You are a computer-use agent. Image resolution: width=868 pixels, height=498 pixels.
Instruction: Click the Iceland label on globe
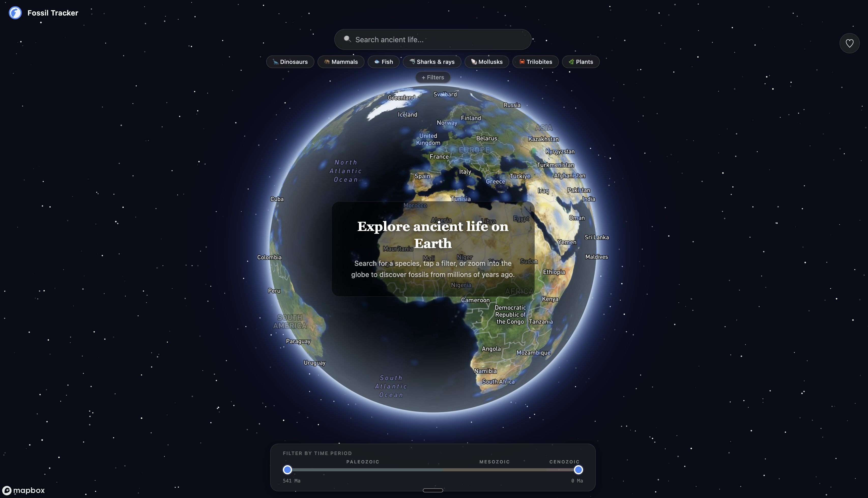[407, 115]
